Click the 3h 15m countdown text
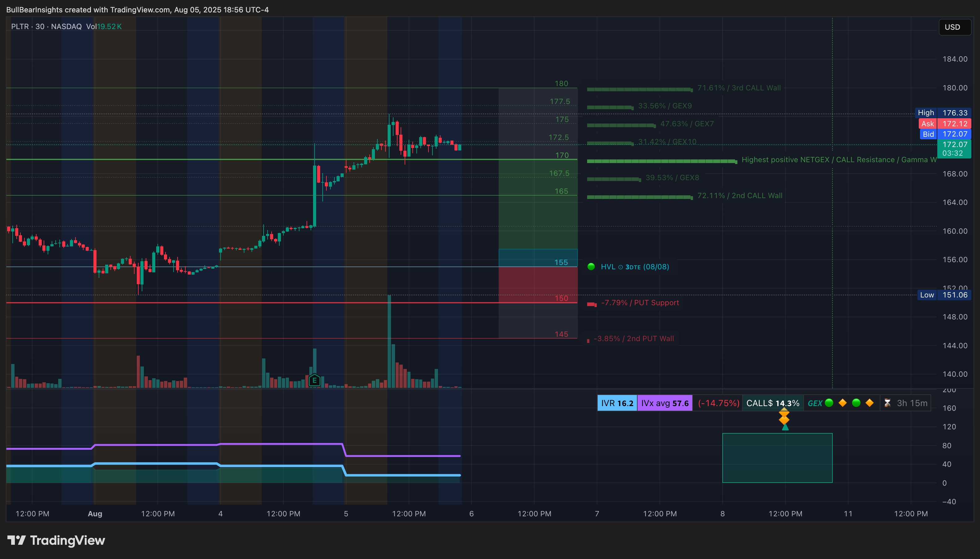 click(x=912, y=403)
